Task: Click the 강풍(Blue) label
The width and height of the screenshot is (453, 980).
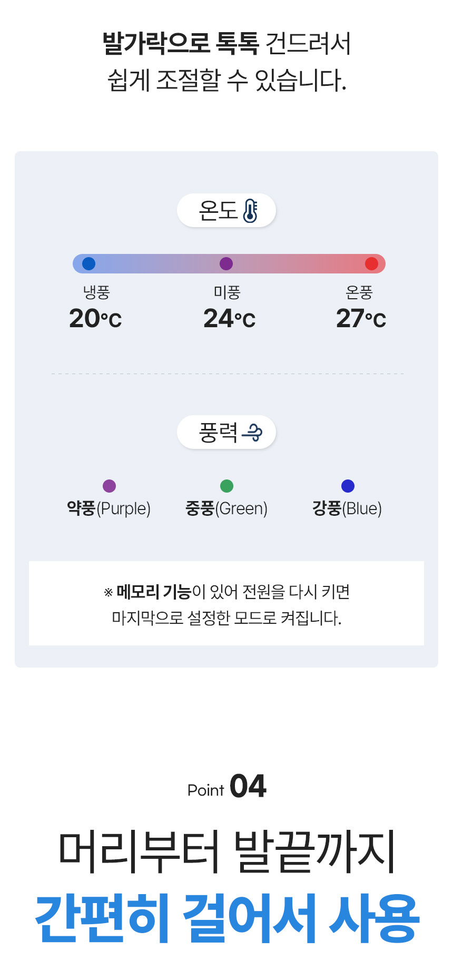Action: tap(347, 508)
